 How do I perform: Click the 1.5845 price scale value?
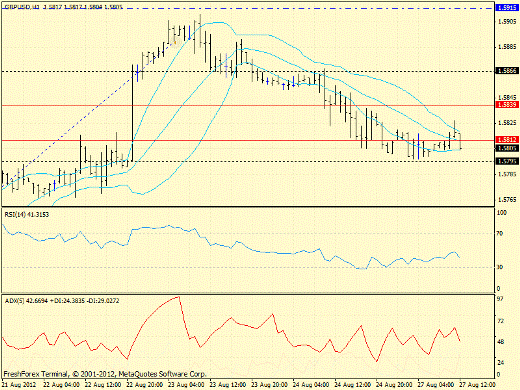[x=507, y=98]
